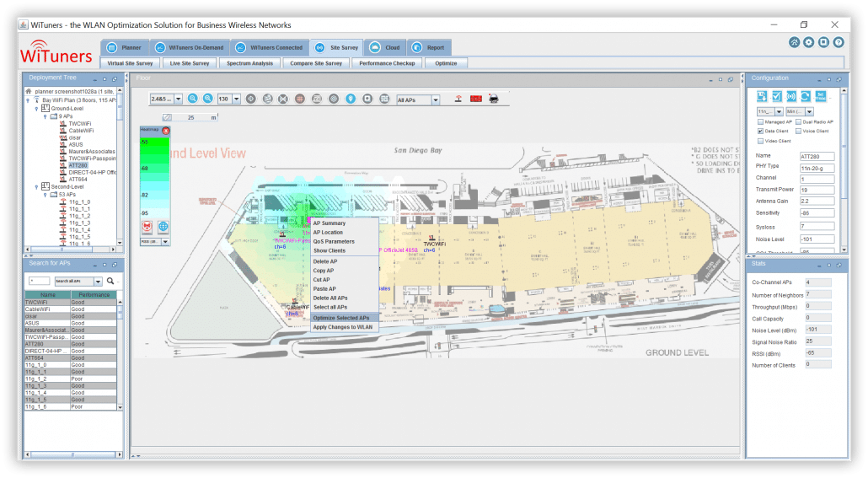Click the Configuration panel vertical scrollbar
Image resolution: width=868 pixels, height=478 pixels.
coord(844,169)
